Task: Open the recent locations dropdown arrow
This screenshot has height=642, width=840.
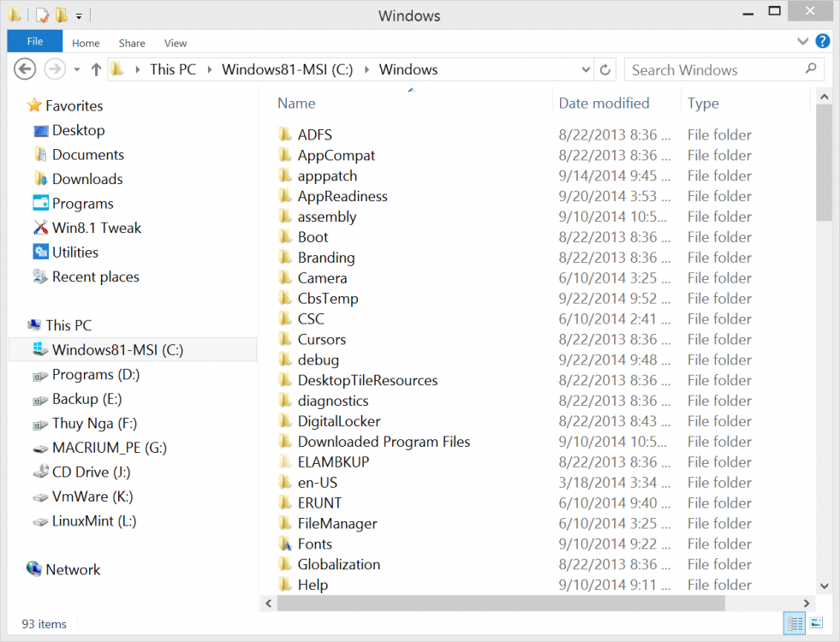Action: [76, 69]
